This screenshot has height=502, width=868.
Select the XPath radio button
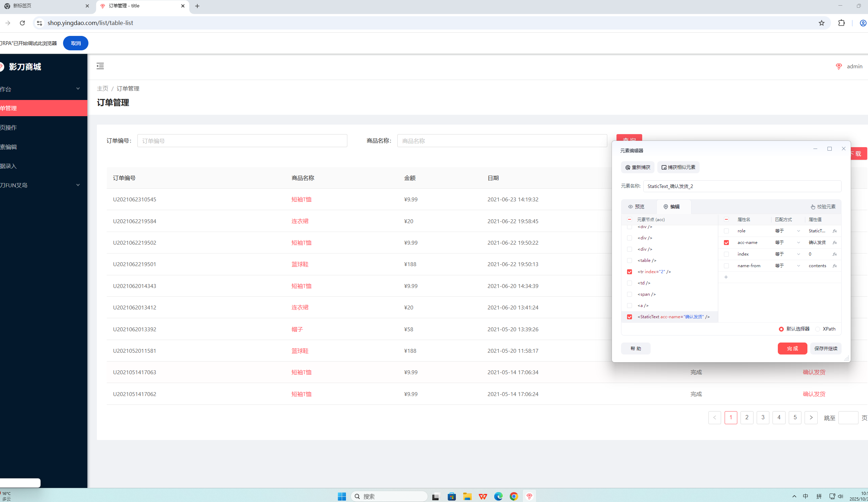point(818,329)
